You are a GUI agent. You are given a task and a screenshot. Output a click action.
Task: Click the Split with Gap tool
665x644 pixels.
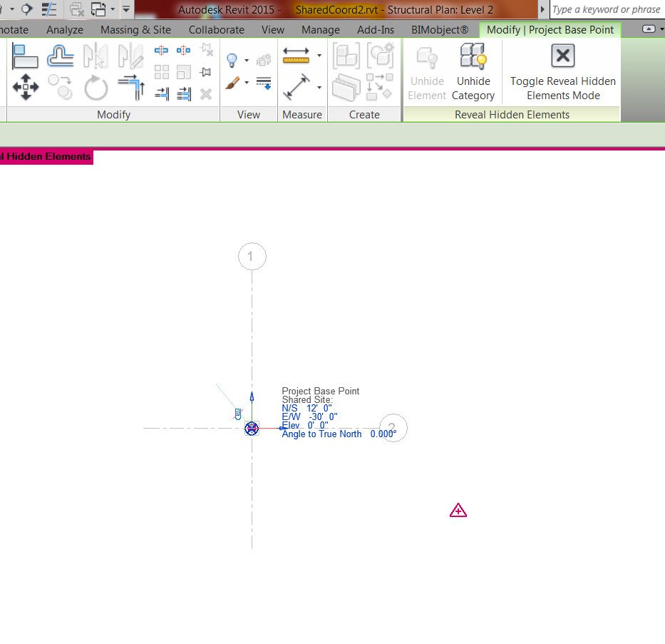coord(183,51)
